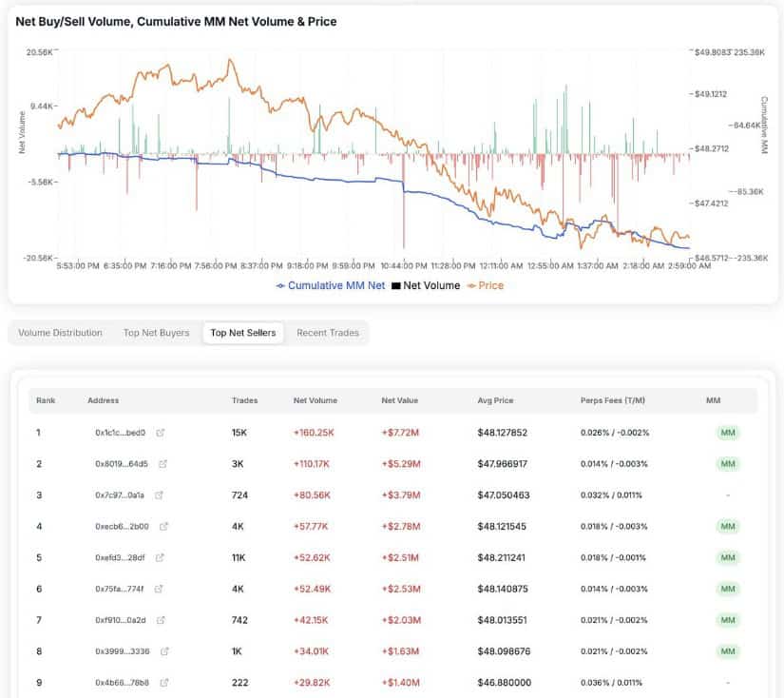Click external link icon beside 0x7c97...0a1a
Image resolution: width=784 pixels, height=698 pixels.
point(160,495)
